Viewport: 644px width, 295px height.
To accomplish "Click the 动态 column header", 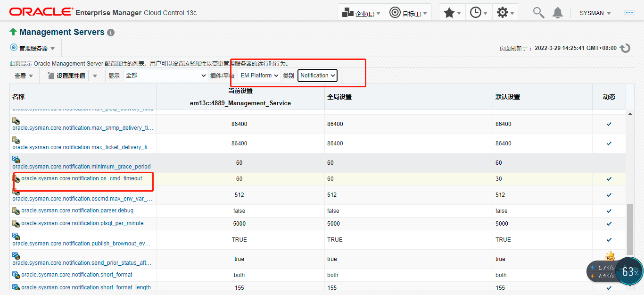I will tap(609, 97).
